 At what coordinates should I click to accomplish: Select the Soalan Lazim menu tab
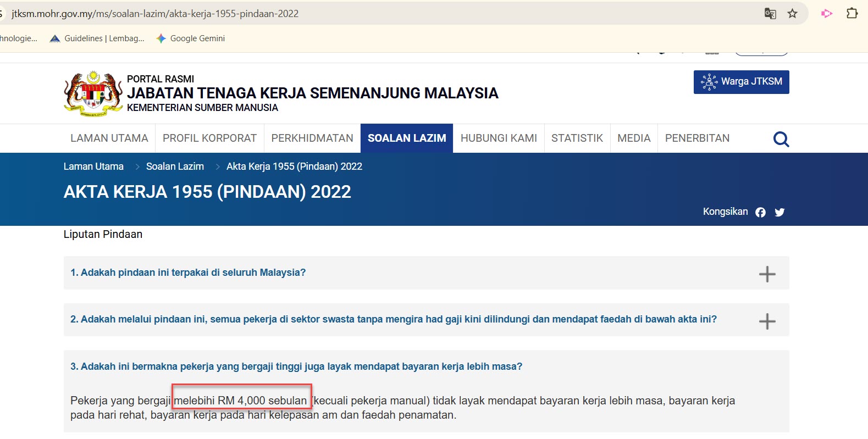406,138
